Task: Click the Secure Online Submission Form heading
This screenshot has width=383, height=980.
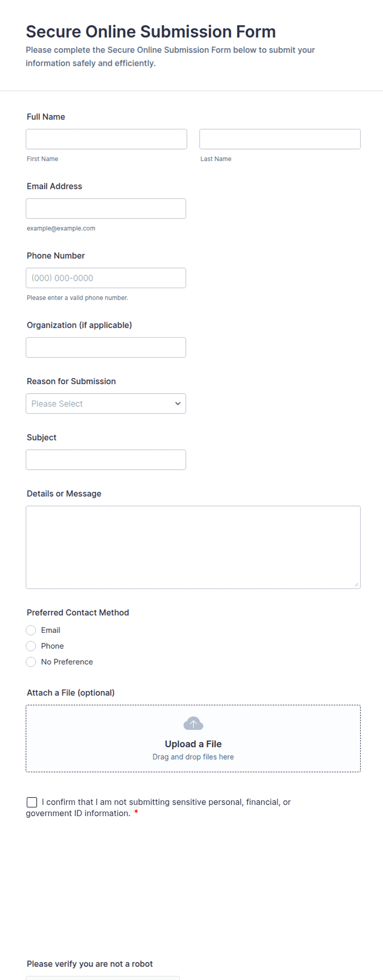Action: [151, 32]
